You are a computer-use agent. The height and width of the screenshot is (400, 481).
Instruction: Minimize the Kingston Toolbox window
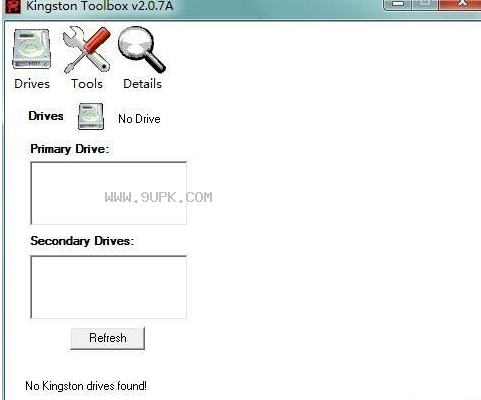coord(398,4)
